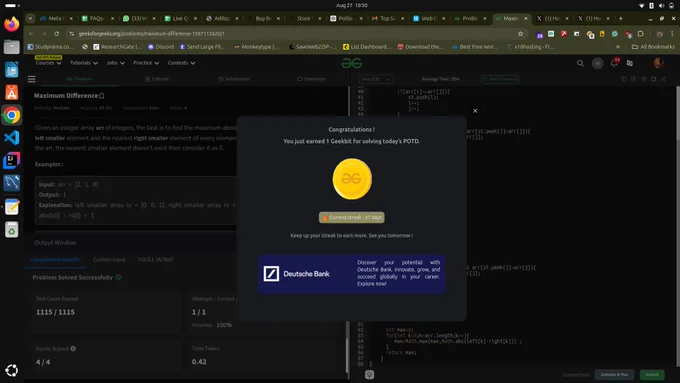Expand the Jobs dropdown menu
The image size is (680, 383).
click(115, 63)
